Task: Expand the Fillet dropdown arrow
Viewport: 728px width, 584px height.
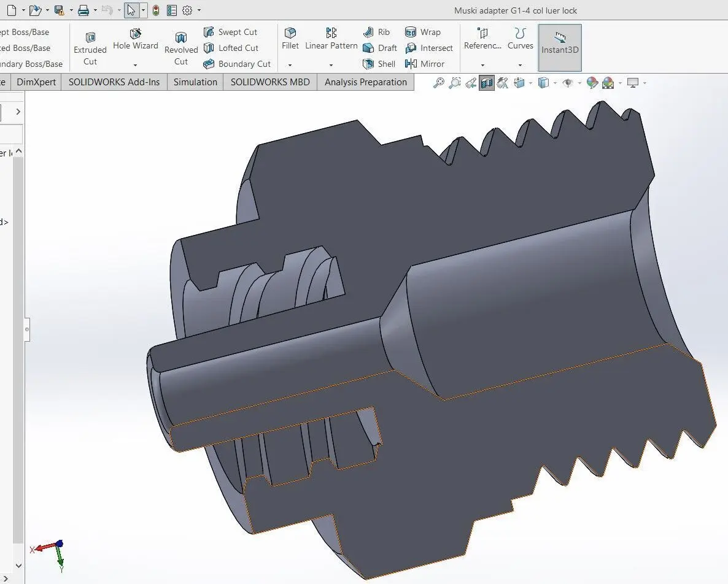Action: [x=290, y=65]
